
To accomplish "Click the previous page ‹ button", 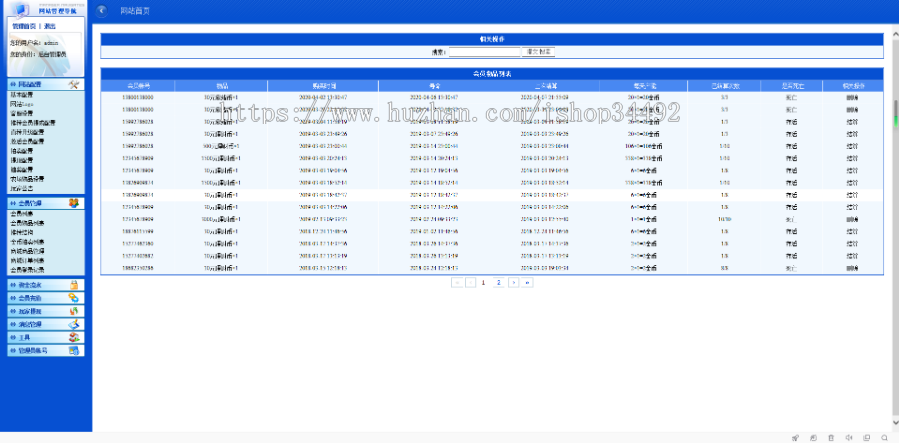I will click(x=471, y=282).
